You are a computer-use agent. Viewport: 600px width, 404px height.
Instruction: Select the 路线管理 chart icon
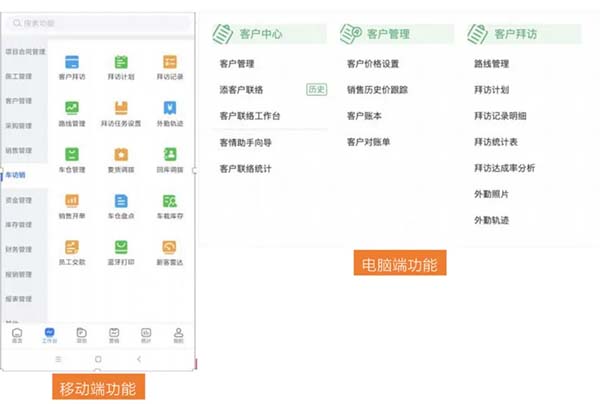[72, 108]
